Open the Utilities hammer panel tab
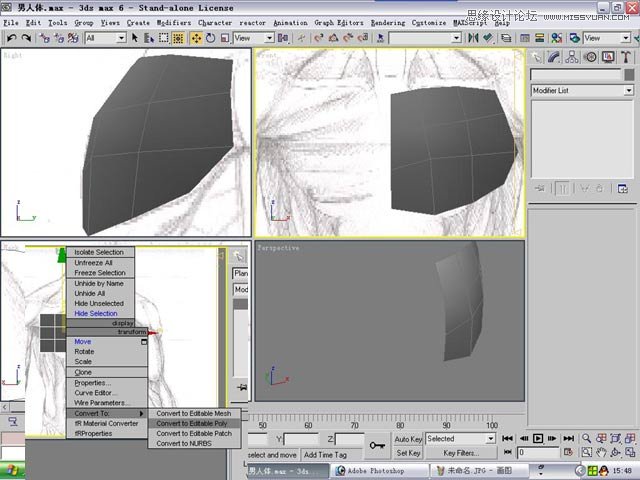 pos(623,58)
